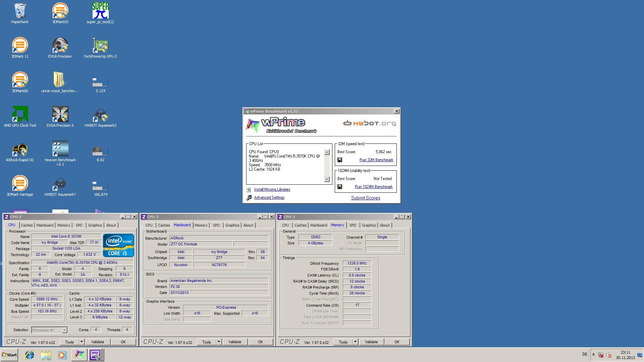Open the EVGA Precision shortcut
This screenshot has height=362, width=644.
coord(60,48)
